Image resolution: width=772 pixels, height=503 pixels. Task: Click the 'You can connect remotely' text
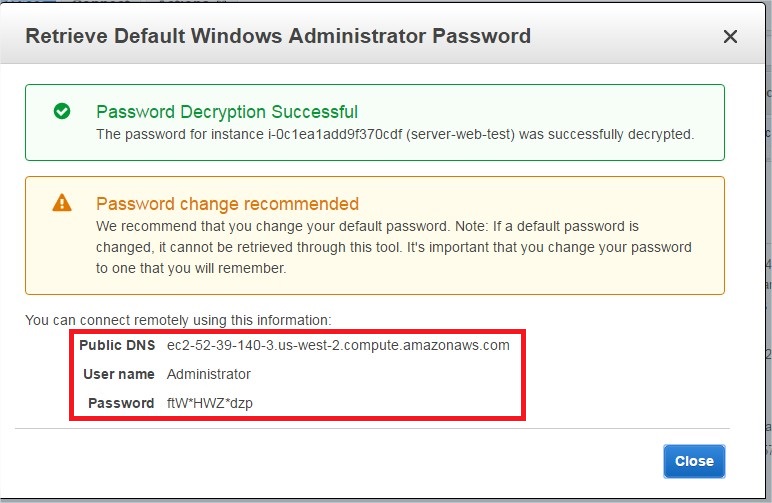[178, 320]
